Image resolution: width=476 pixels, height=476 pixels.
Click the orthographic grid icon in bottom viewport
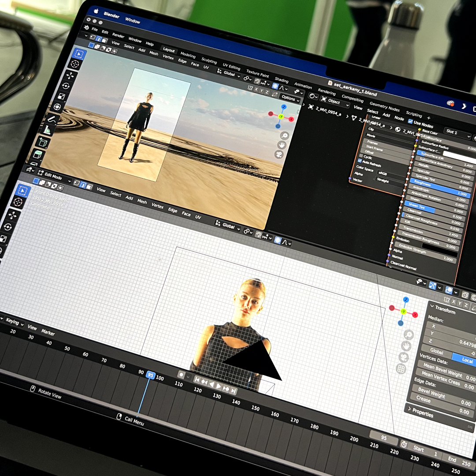click(x=401, y=369)
